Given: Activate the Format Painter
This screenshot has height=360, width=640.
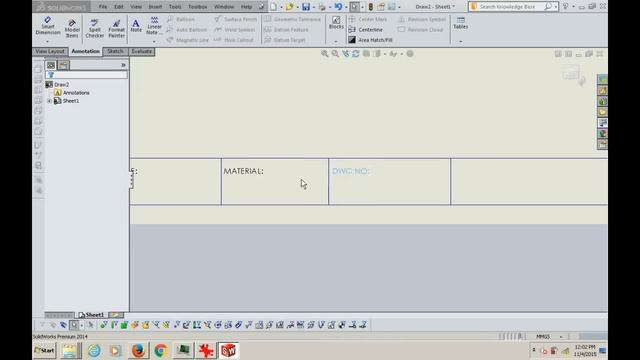Looking at the screenshot, I should (116, 29).
